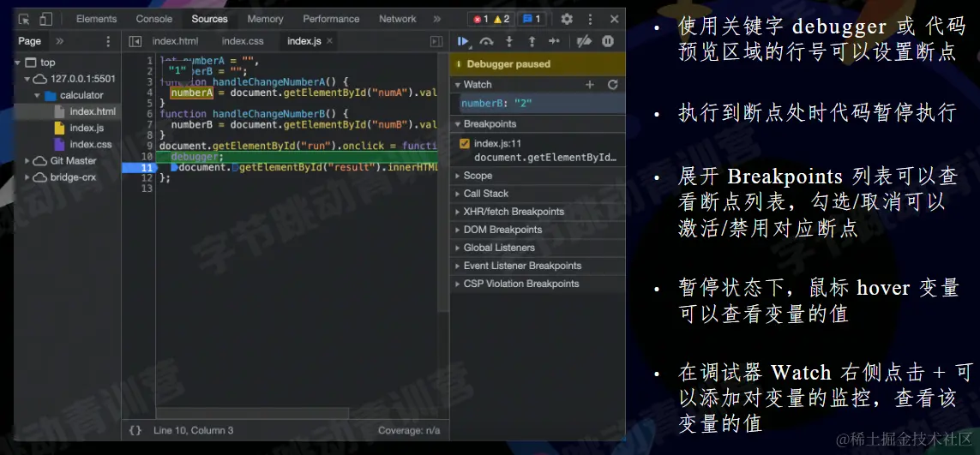Open the index.css editor tab

click(x=243, y=41)
